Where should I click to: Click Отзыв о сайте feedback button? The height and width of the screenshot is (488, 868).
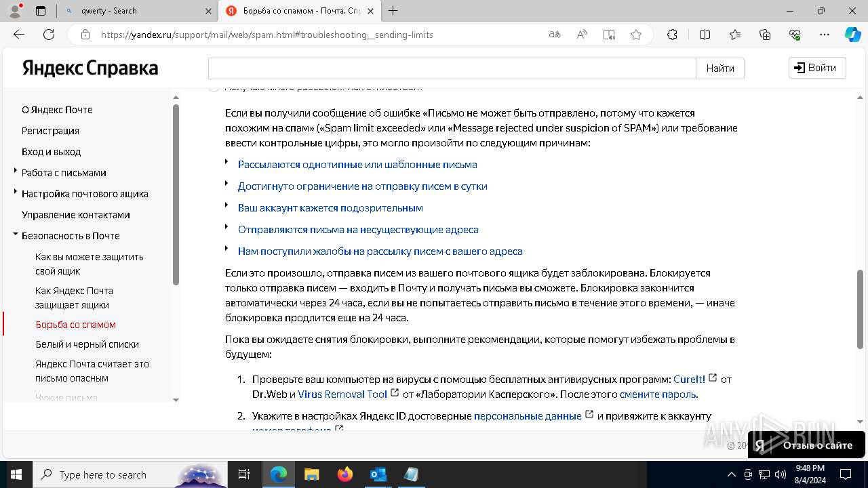(x=806, y=445)
